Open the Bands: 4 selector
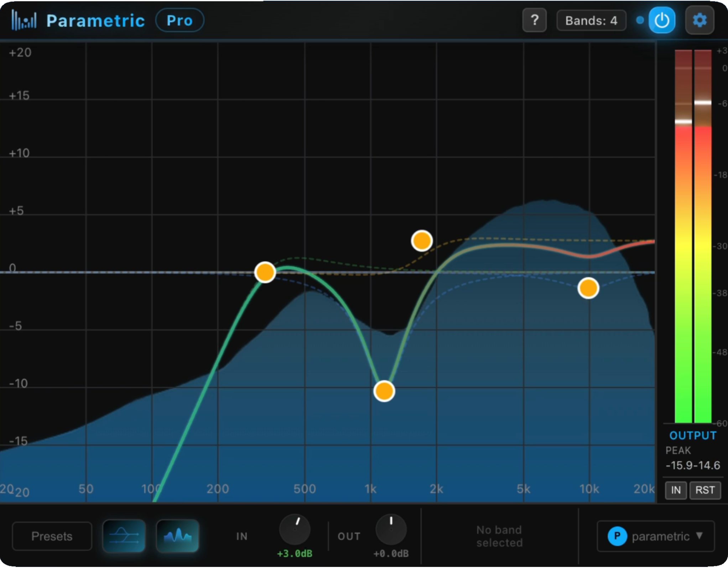The height and width of the screenshot is (568, 728). (x=591, y=20)
